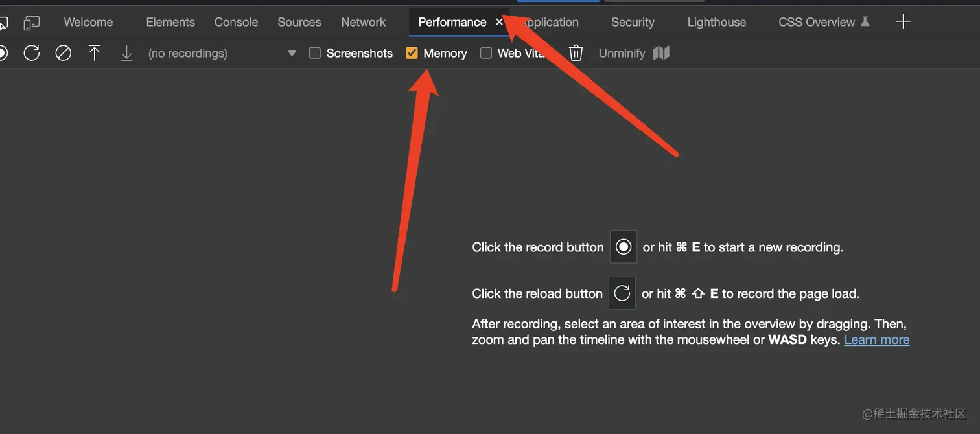Open the Learn more link
The height and width of the screenshot is (434, 980).
(876, 339)
